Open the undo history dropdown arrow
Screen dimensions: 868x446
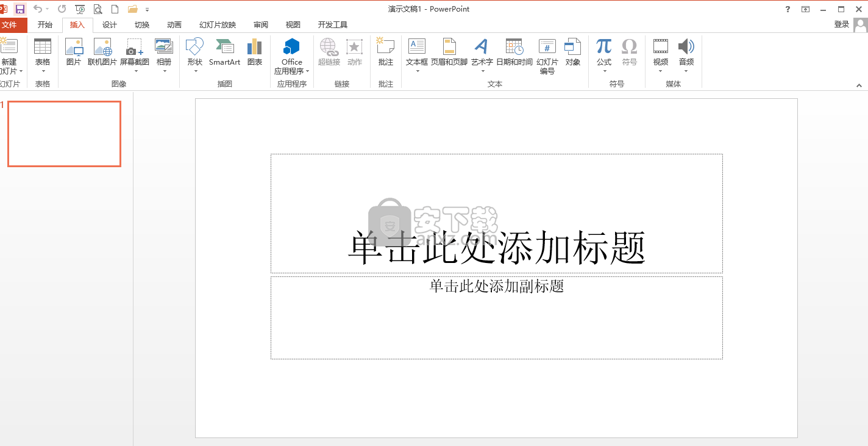(48, 9)
